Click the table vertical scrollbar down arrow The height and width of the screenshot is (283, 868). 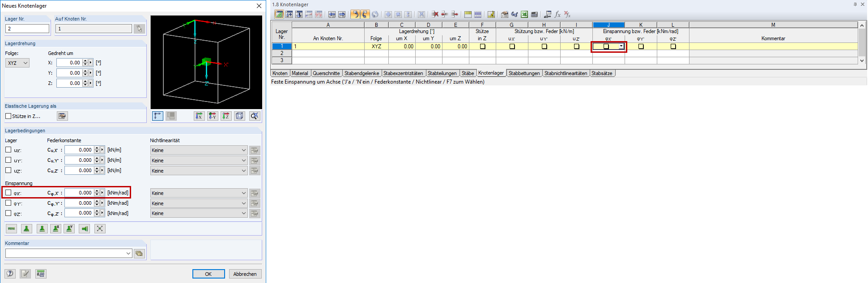pos(862,61)
